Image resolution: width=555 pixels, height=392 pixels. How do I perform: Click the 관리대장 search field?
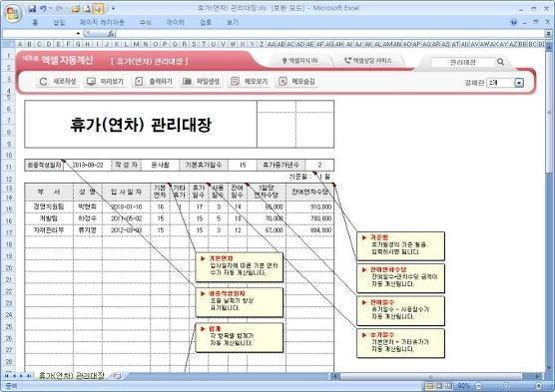point(462,62)
